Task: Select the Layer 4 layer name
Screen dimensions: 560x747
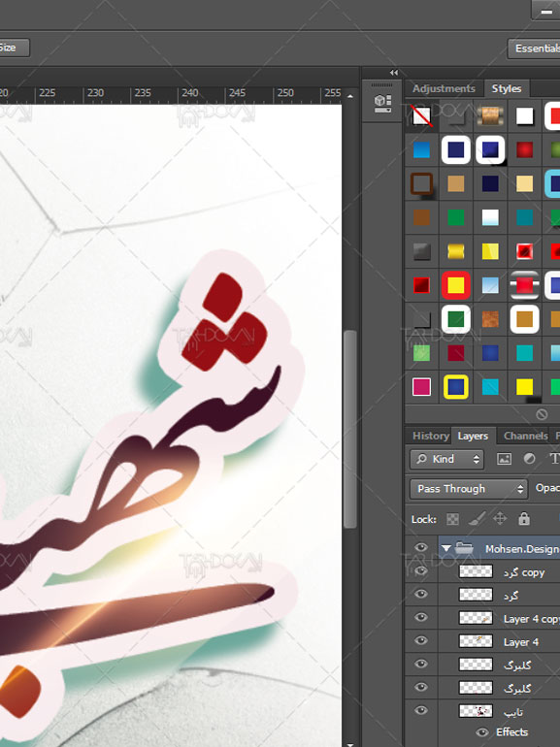Action: (521, 642)
